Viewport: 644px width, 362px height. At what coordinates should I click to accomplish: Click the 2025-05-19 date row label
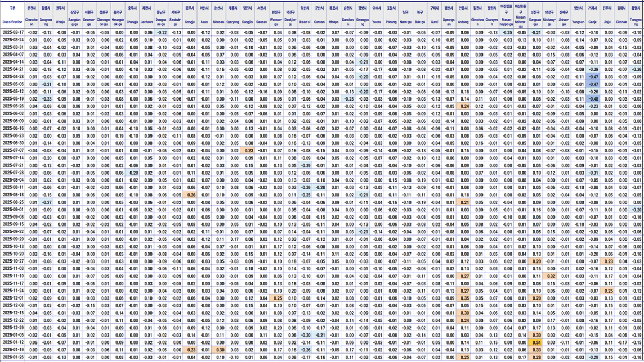coord(13,99)
